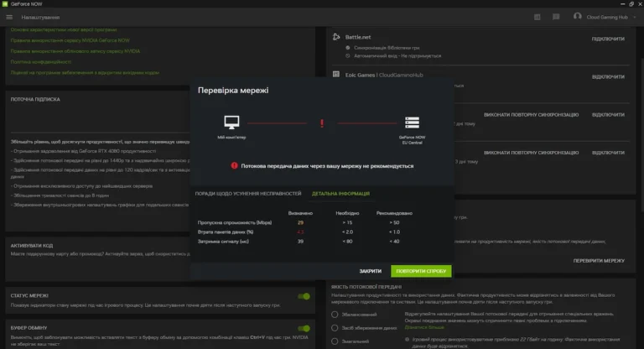Viewport: 644px width, 349px height.
Task: Click ВІДКЛЮЧИТИ for Epic Games
Action: pos(608,77)
